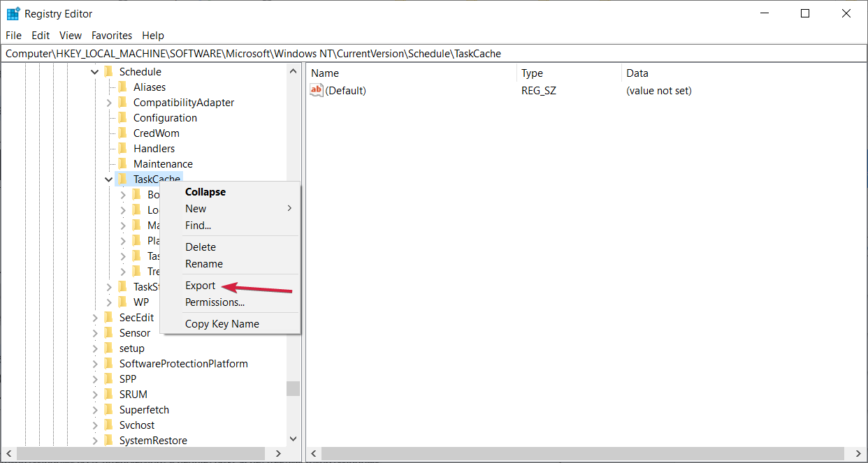The width and height of the screenshot is (868, 463).
Task: Select the (Default) value name
Action: 346,91
